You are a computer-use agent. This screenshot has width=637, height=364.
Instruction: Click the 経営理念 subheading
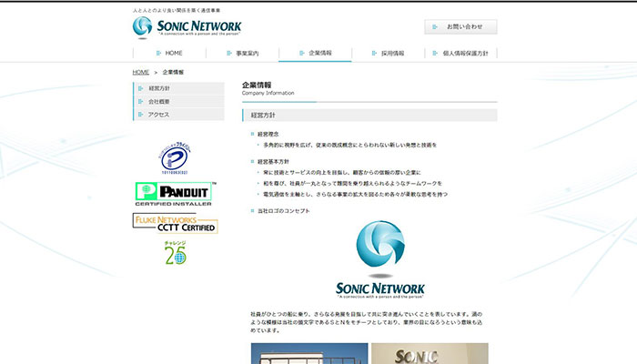(x=268, y=134)
